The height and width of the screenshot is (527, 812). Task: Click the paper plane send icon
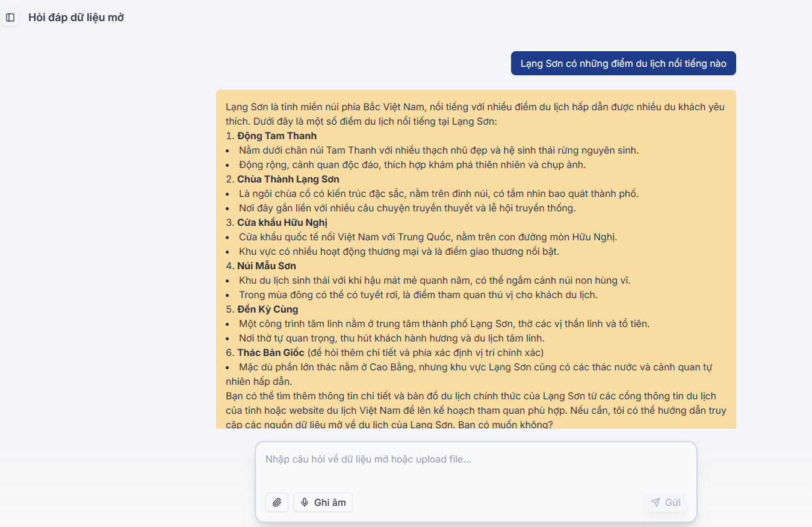coord(655,502)
